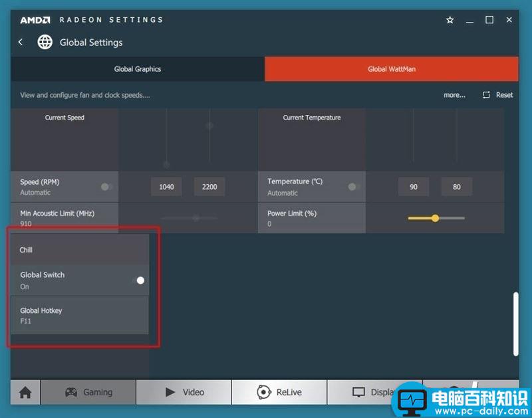This screenshot has width=532, height=418.
Task: Open the Display section
Action: [373, 392]
